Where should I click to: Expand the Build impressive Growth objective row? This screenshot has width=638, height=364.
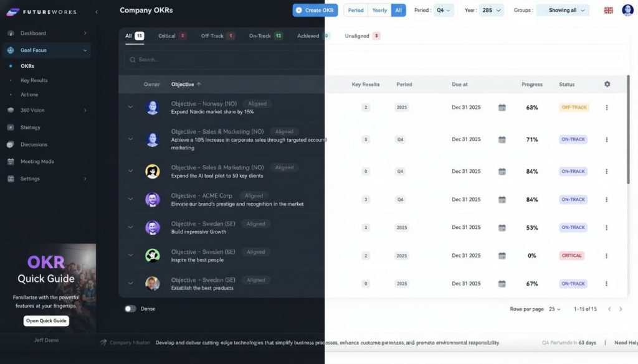(x=130, y=228)
